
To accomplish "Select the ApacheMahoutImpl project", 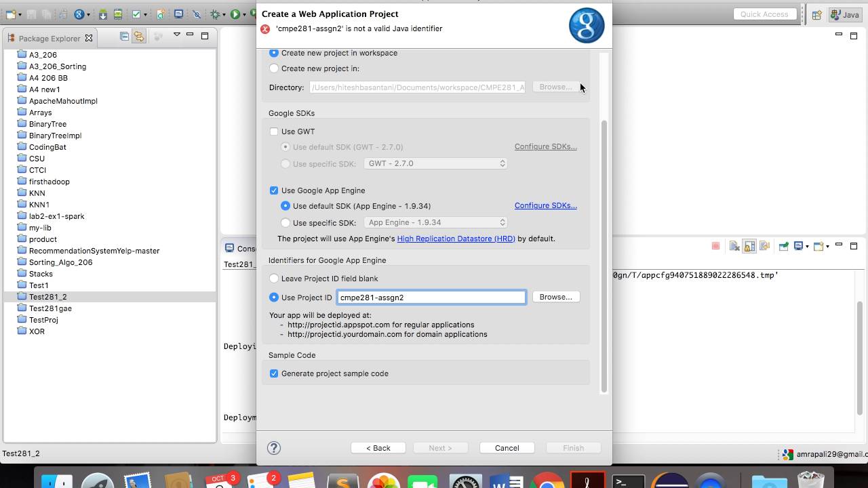I will [x=63, y=101].
